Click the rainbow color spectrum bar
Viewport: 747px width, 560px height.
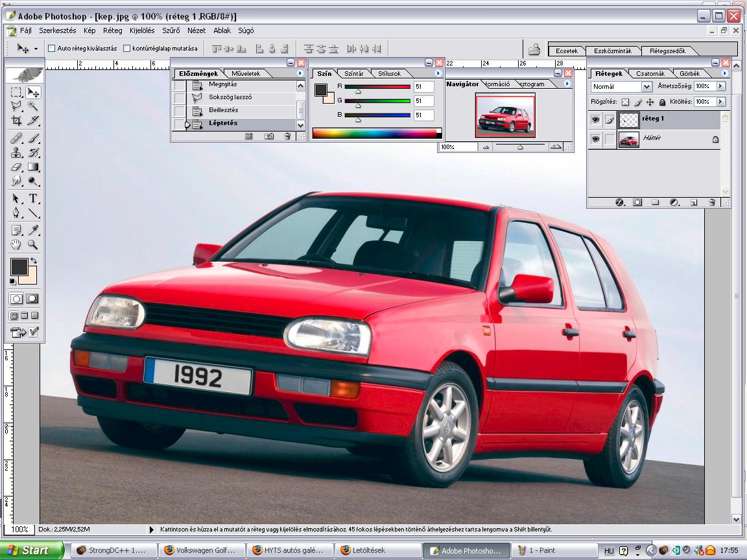[x=375, y=134]
